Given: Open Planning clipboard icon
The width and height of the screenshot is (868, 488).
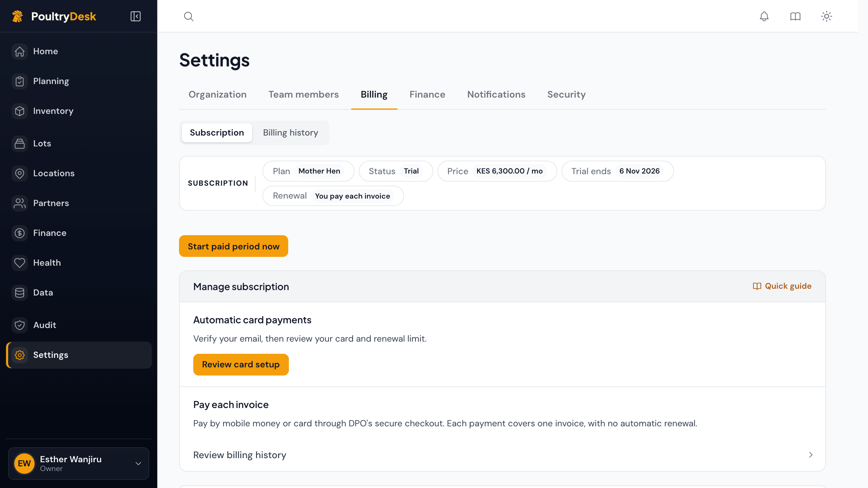Looking at the screenshot, I should pos(20,81).
